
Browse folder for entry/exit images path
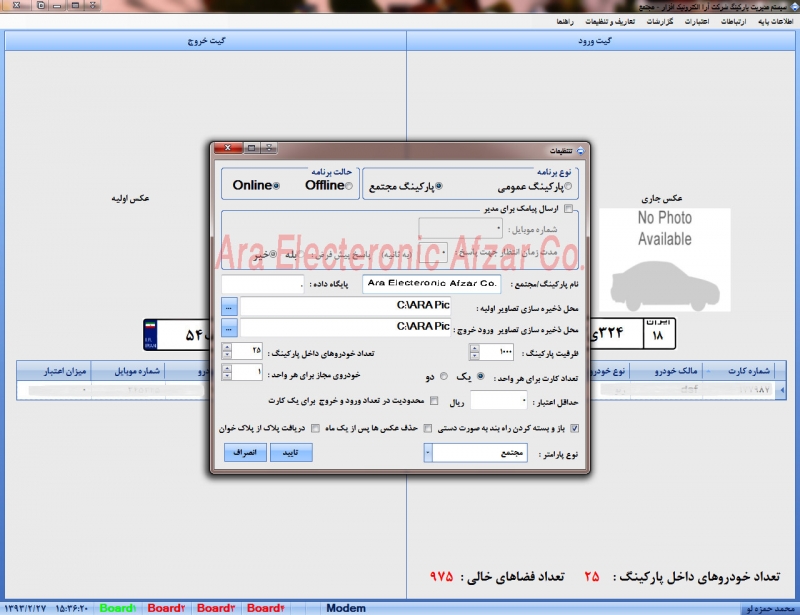tap(229, 328)
